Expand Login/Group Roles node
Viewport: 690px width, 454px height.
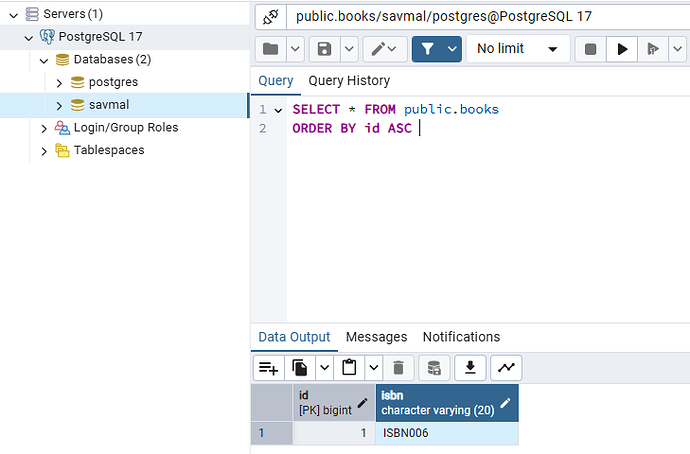pyautogui.click(x=44, y=128)
